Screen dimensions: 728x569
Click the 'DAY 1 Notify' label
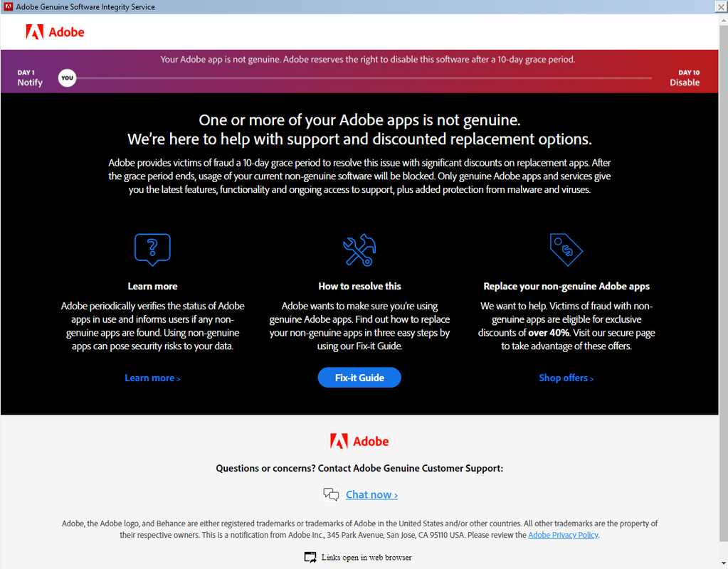(30, 78)
